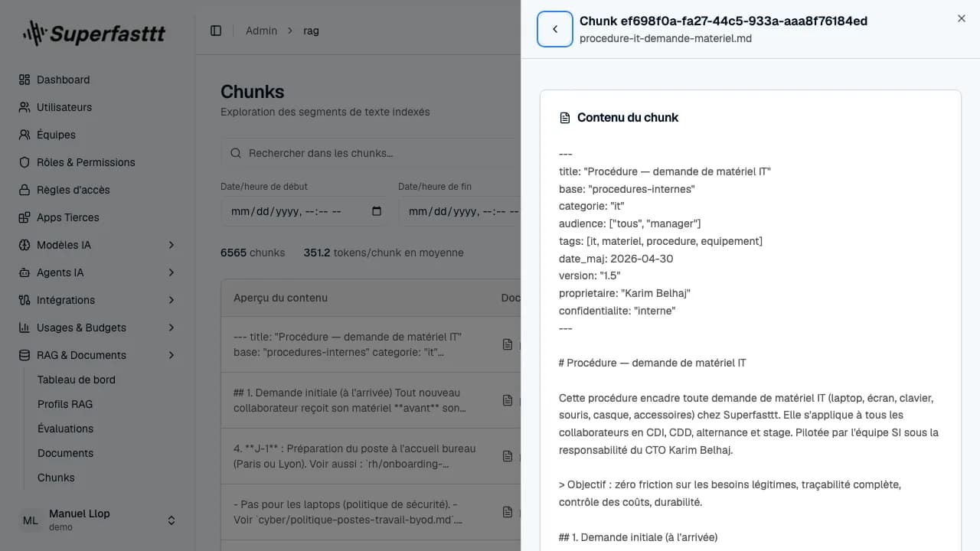The image size is (980, 551).
Task: Expand the Intégrations submenu
Action: pyautogui.click(x=171, y=300)
